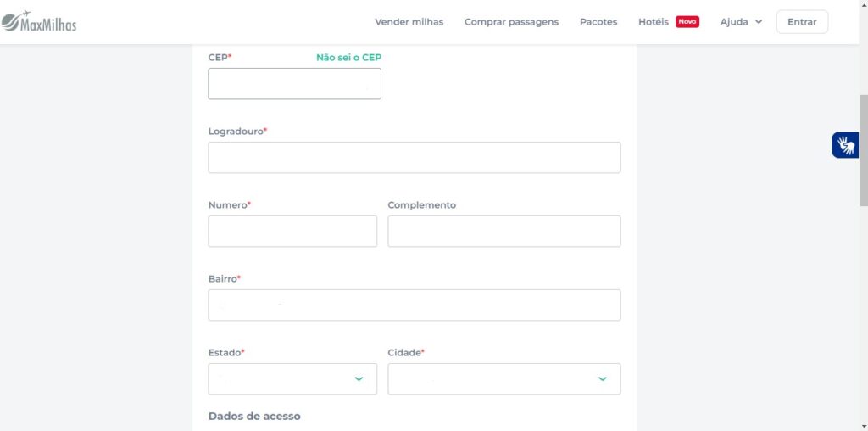868x431 pixels.
Task: Go to Vender milhas
Action: click(x=409, y=22)
